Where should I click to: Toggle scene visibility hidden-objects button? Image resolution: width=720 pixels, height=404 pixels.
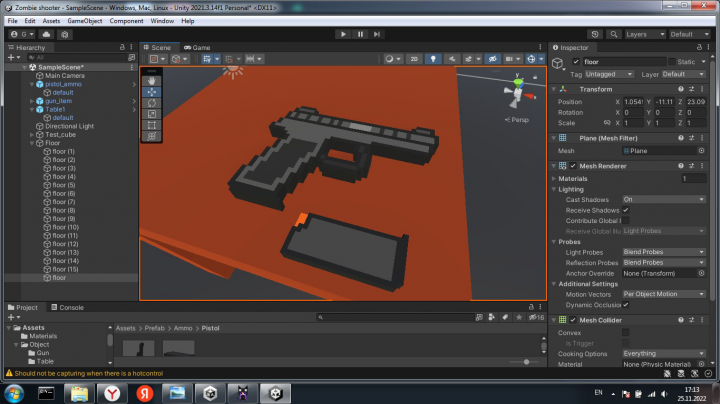point(492,59)
